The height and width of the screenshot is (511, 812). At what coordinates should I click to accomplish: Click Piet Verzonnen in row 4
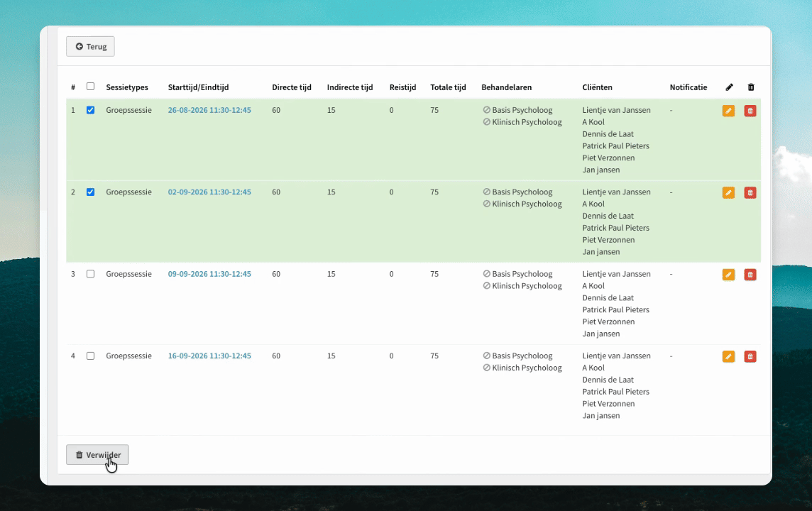[608, 404]
